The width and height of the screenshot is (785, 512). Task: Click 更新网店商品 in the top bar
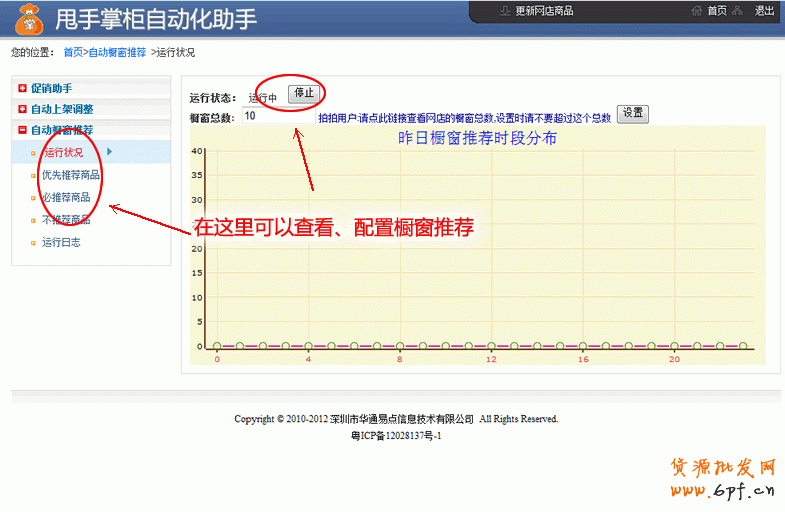tap(544, 11)
